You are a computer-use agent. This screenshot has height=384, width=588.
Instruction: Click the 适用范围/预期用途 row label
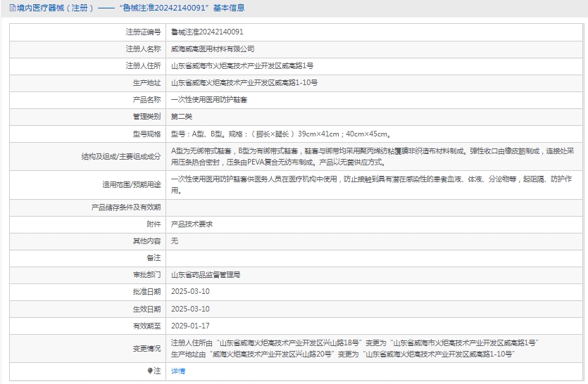point(132,186)
